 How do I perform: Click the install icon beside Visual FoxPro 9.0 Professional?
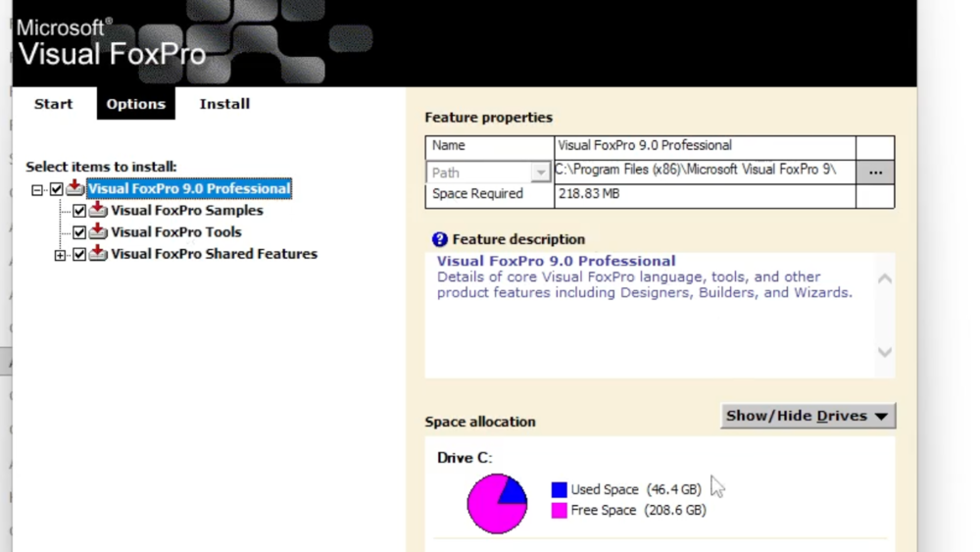[x=75, y=187]
